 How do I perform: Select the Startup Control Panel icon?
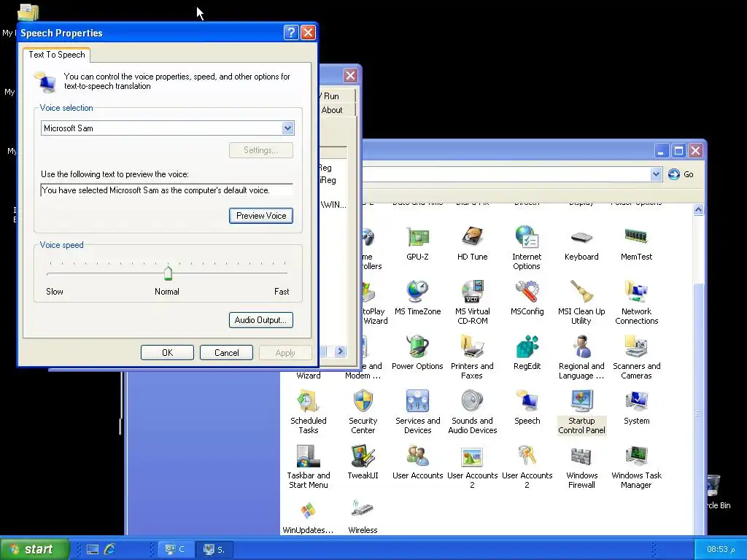tap(581, 412)
